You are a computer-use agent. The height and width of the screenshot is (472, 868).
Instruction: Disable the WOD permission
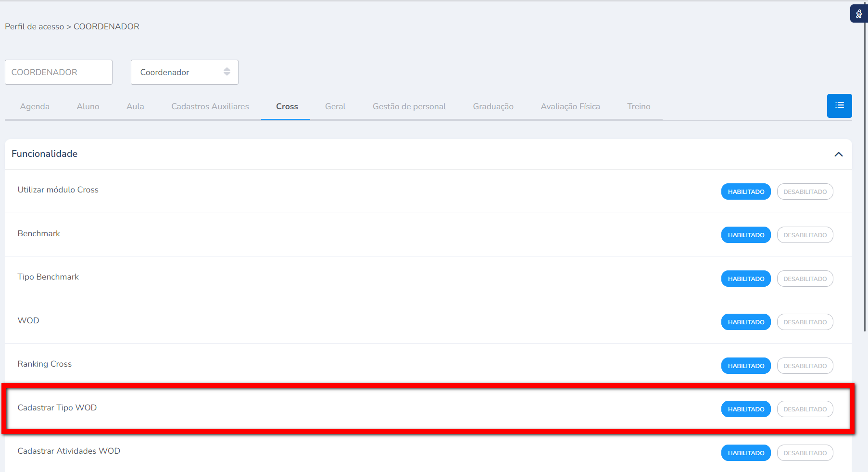pos(805,322)
